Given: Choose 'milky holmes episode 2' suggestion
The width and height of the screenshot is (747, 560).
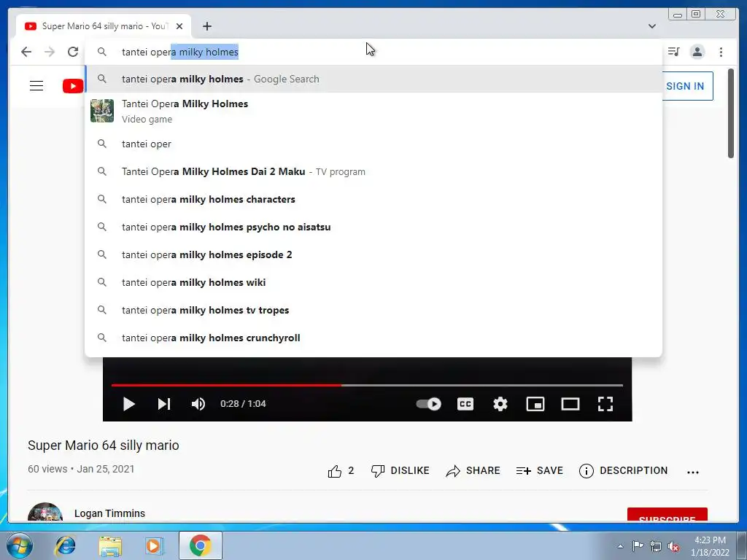Looking at the screenshot, I should pyautogui.click(x=373, y=254).
